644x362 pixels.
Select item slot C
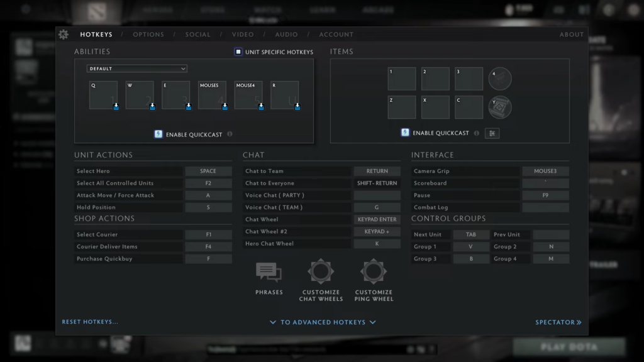[x=469, y=107]
